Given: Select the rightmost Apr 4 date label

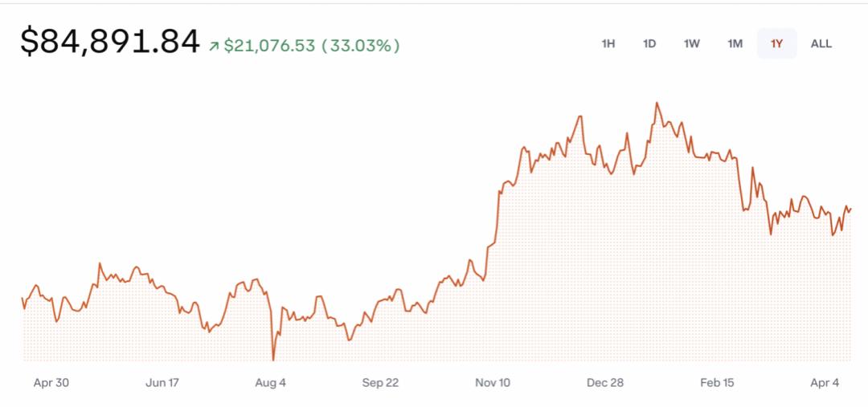Looking at the screenshot, I should tap(825, 383).
